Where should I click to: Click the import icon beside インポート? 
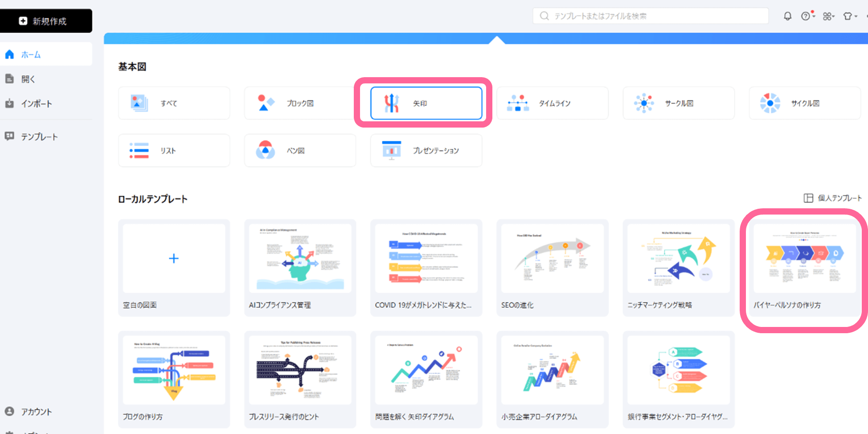[x=9, y=103]
